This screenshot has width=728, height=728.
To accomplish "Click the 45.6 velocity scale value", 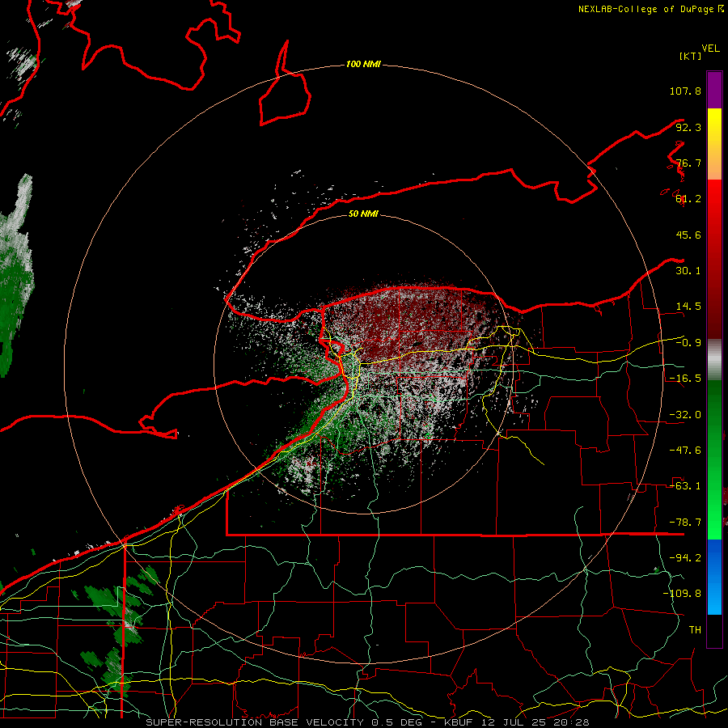I will pos(688,235).
